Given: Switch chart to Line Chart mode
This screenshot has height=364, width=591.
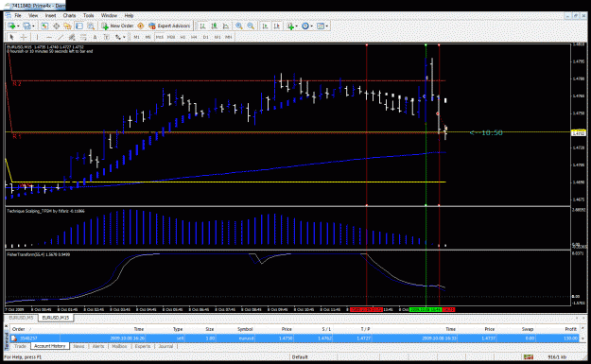Looking at the screenshot, I should tap(226, 26).
